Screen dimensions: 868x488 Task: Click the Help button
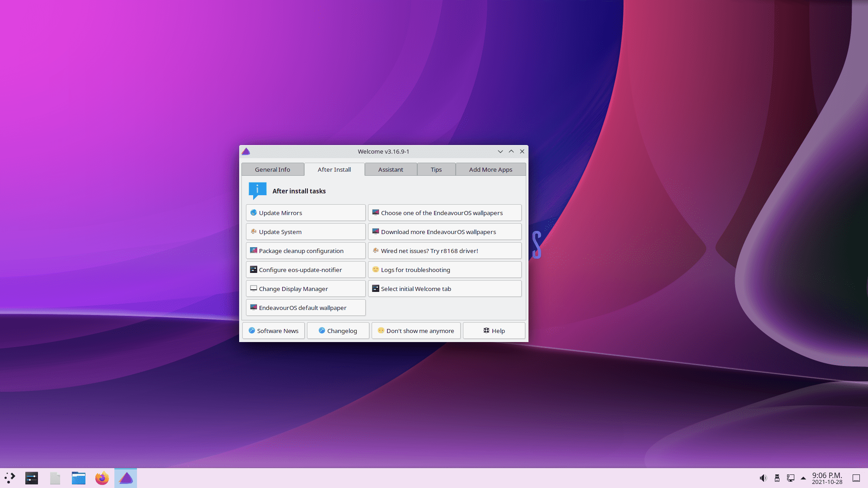(494, 331)
